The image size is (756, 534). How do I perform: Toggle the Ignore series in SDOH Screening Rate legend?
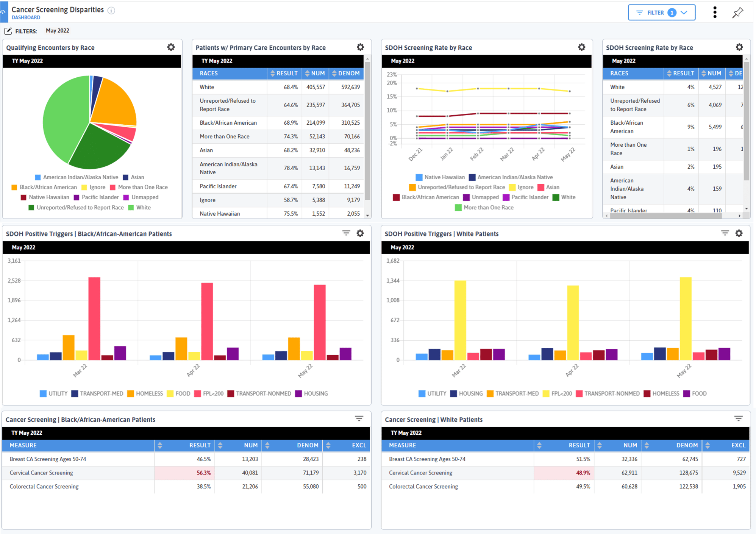click(524, 187)
